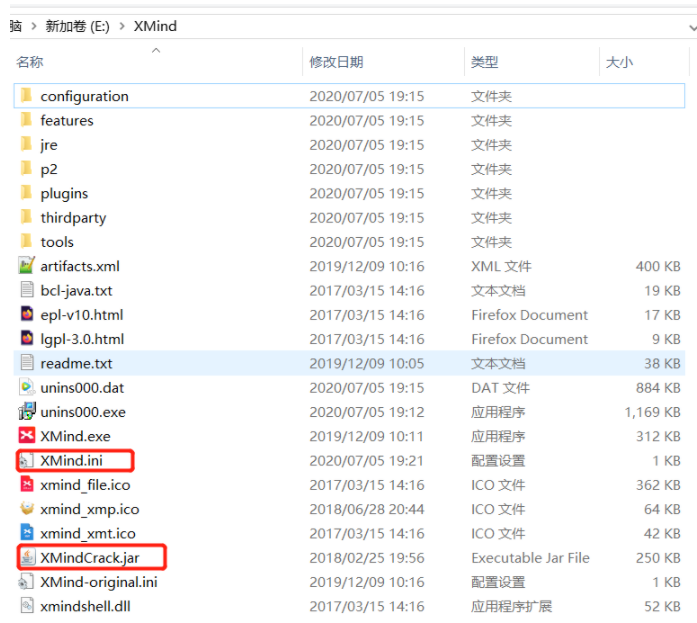Click the XMind breadcrumb segment
The height and width of the screenshot is (623, 697).
click(x=155, y=26)
